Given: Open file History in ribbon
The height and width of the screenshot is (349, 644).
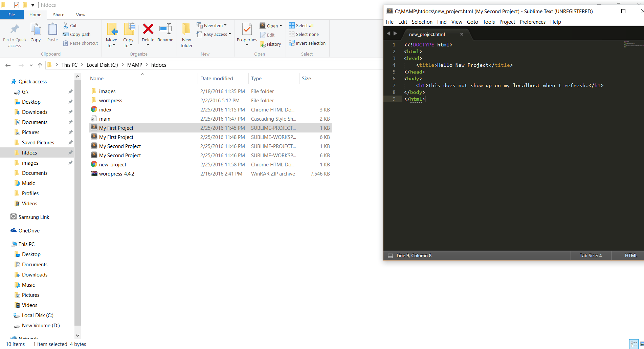Looking at the screenshot, I should (270, 44).
